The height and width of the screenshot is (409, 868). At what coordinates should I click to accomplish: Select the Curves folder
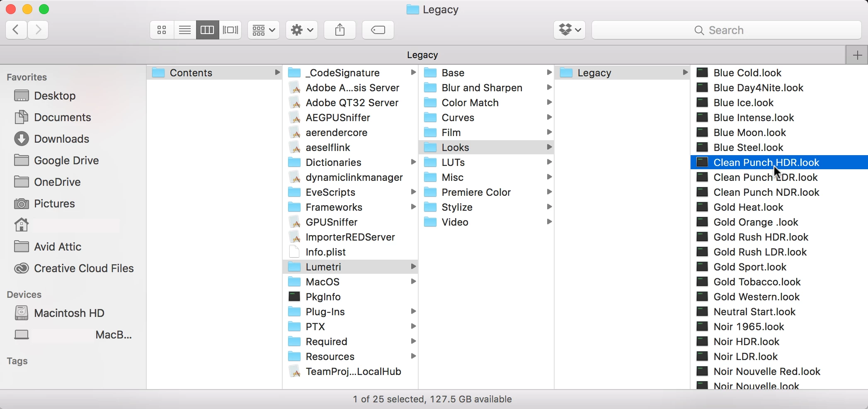point(487,117)
